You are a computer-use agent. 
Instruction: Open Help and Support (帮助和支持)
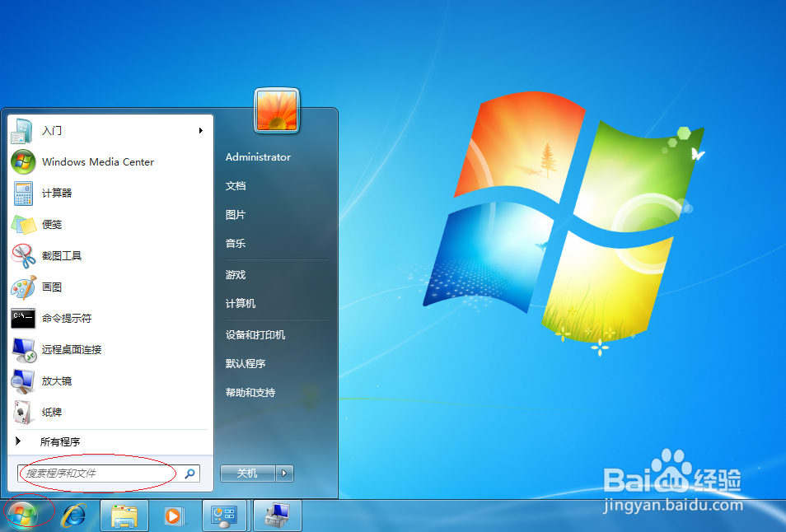(x=250, y=393)
